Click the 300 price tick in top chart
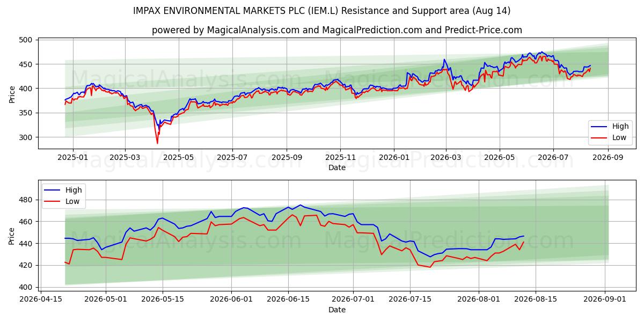This screenshot has width=644, height=322. click(x=26, y=137)
